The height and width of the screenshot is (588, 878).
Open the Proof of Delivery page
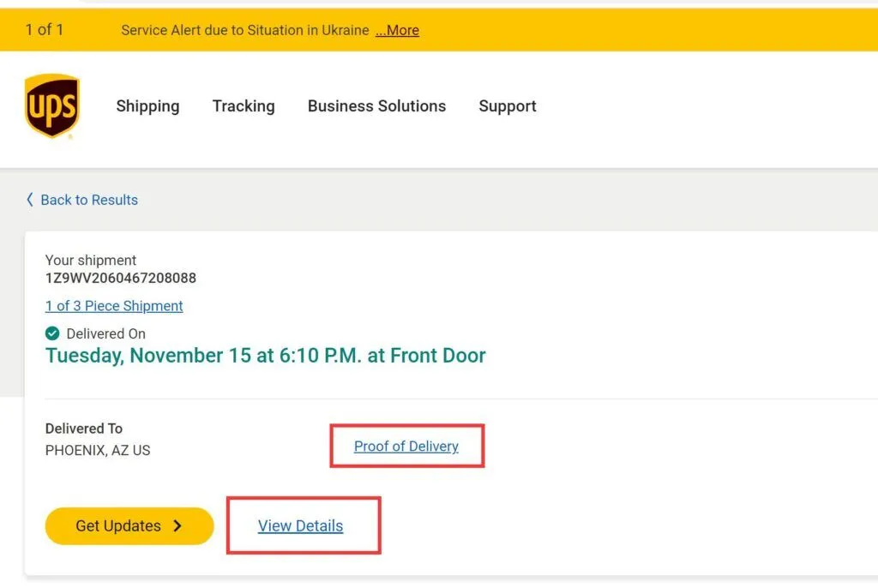coord(406,446)
